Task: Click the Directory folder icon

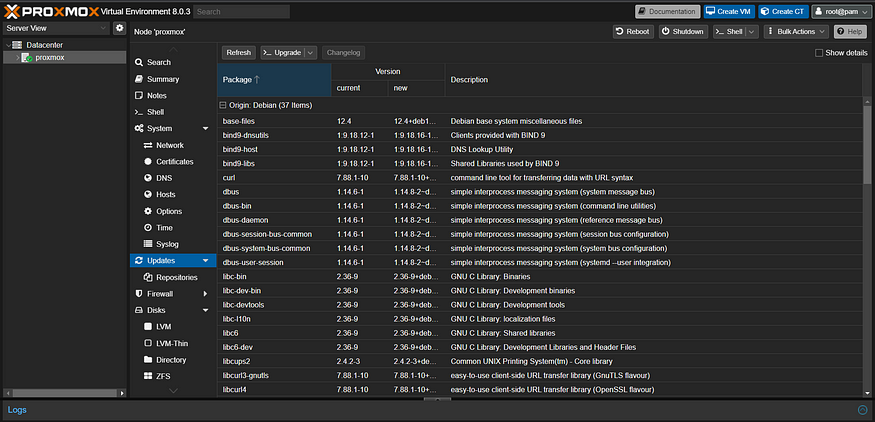Action: click(148, 359)
